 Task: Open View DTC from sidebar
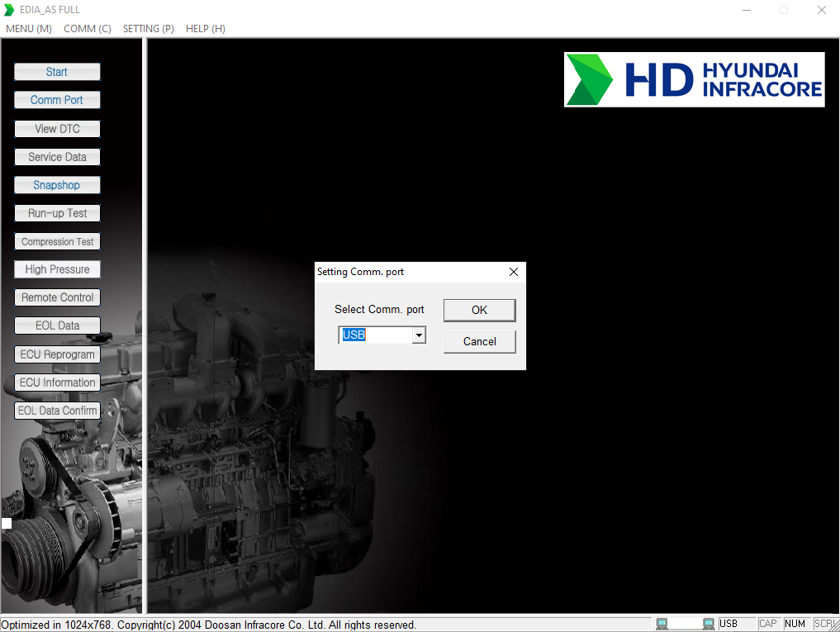(x=57, y=129)
